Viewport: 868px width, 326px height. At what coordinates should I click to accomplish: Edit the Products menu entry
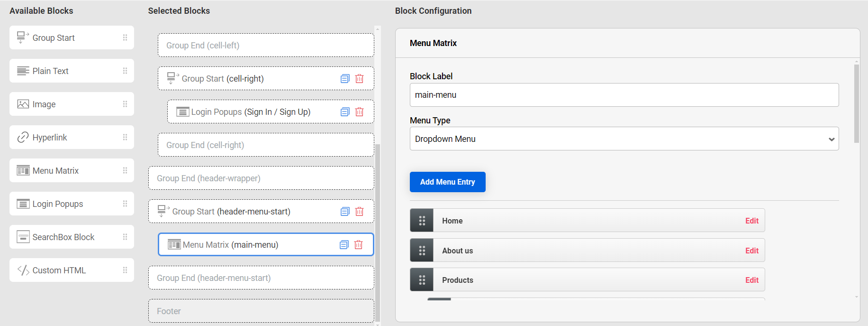tap(751, 280)
